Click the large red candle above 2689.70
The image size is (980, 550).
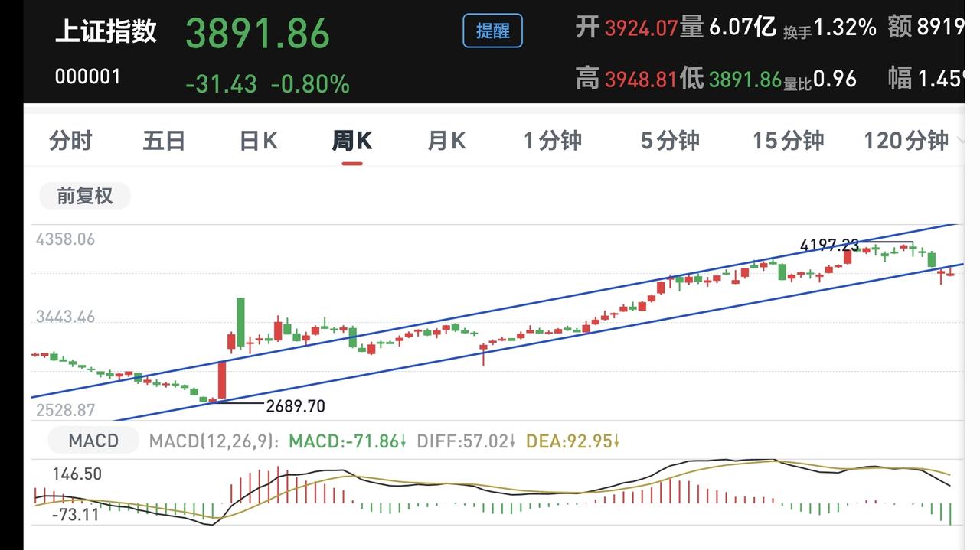(x=222, y=380)
